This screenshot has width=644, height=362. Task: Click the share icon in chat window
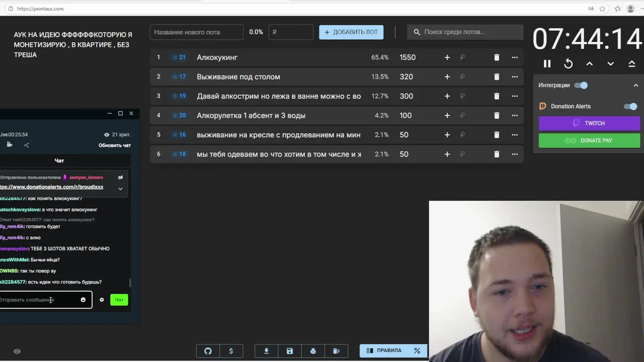[x=26, y=145]
